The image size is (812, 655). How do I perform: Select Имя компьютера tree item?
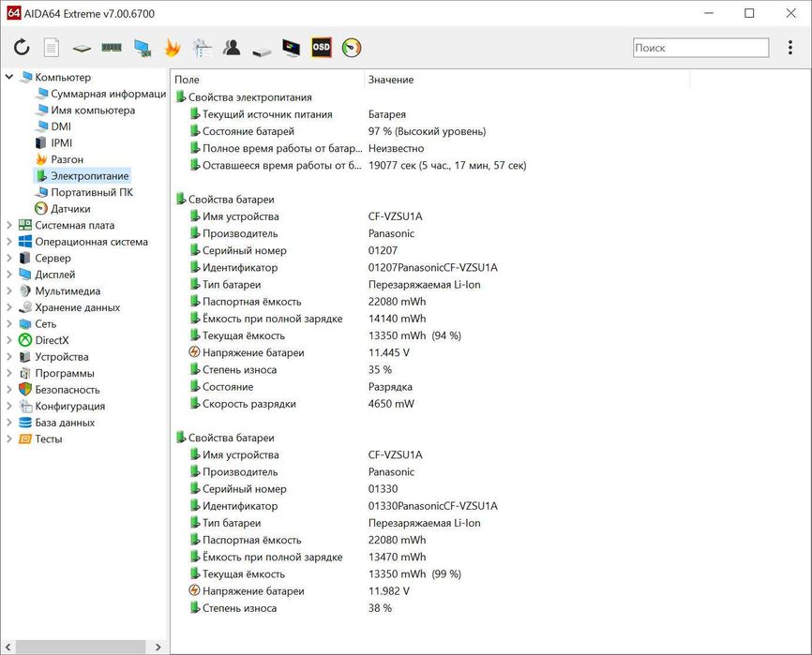(x=86, y=111)
